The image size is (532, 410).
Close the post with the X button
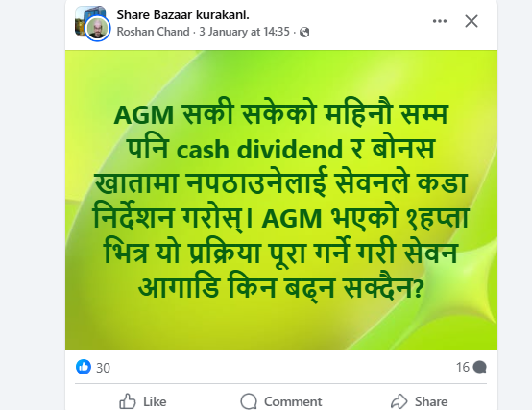coord(472,21)
